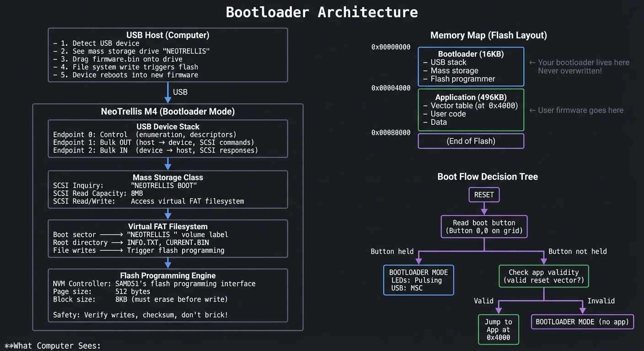Select the Bootloader Architecture title
Viewport: 644px width, 351px height.
point(322,12)
